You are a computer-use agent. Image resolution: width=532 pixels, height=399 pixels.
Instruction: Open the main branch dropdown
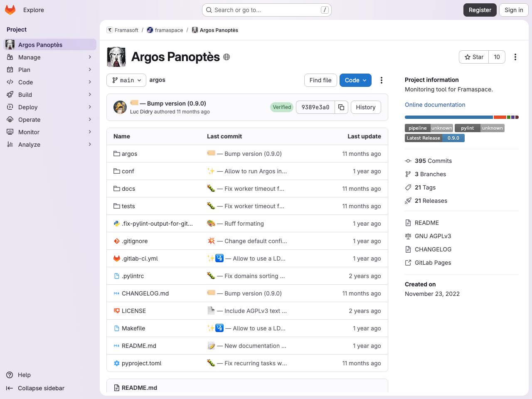(126, 80)
